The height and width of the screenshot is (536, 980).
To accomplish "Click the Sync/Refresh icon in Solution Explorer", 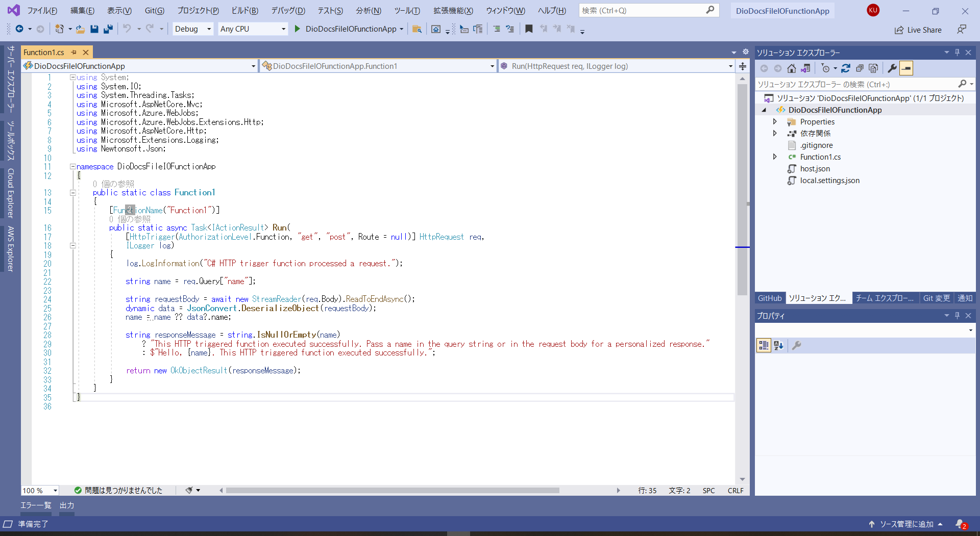I will pyautogui.click(x=846, y=68).
